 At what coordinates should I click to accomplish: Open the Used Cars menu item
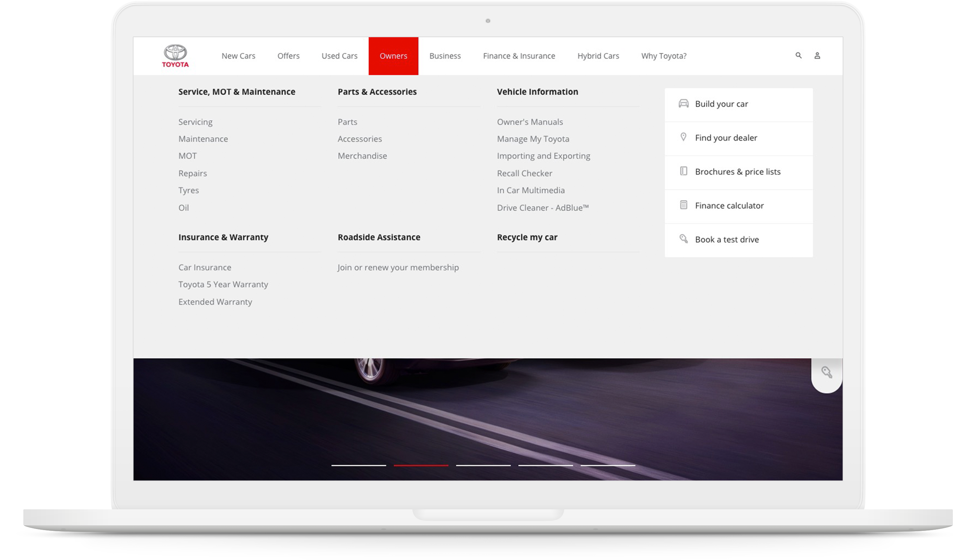coord(339,56)
